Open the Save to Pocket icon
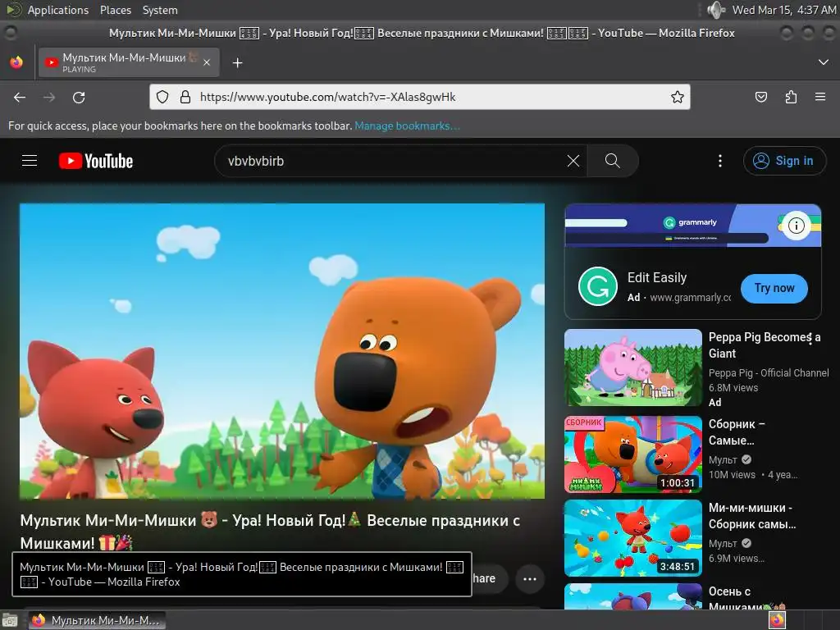 tap(760, 97)
